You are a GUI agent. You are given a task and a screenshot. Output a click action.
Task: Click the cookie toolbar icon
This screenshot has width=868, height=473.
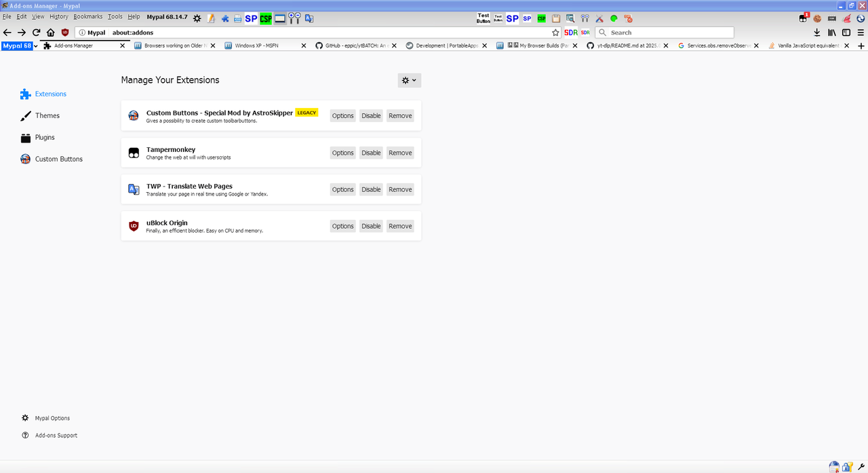click(x=818, y=18)
